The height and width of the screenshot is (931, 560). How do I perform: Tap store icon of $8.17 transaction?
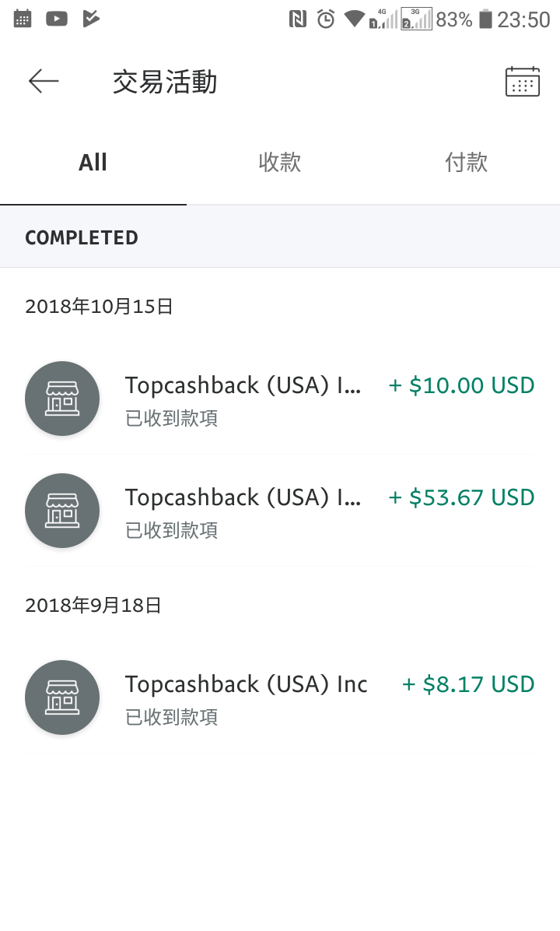pos(62,697)
